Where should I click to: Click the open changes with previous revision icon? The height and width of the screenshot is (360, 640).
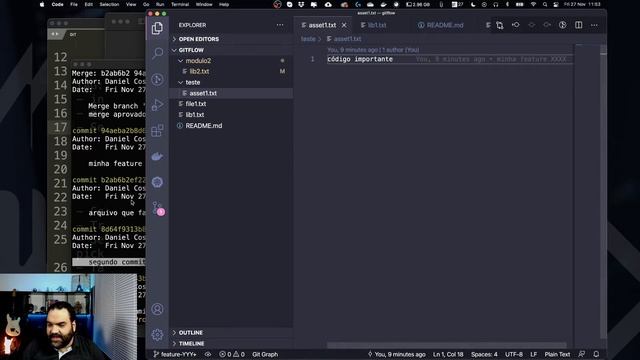point(516,25)
